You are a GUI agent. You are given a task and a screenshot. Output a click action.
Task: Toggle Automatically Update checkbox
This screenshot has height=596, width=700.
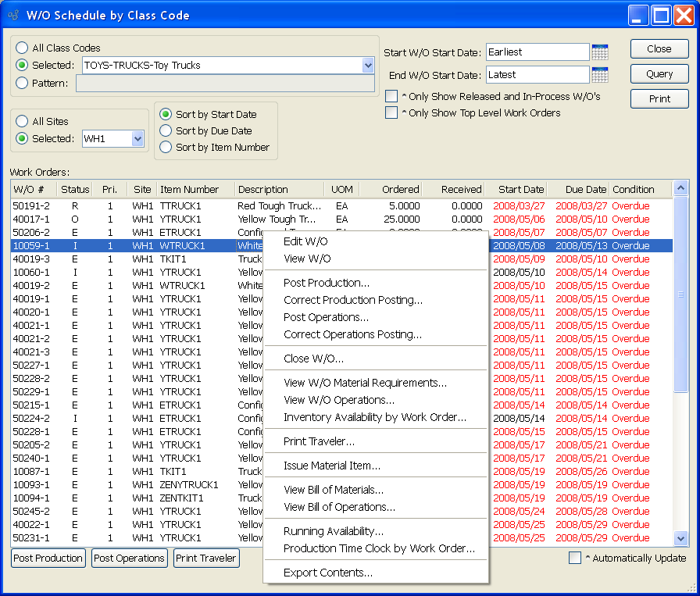[x=575, y=558]
